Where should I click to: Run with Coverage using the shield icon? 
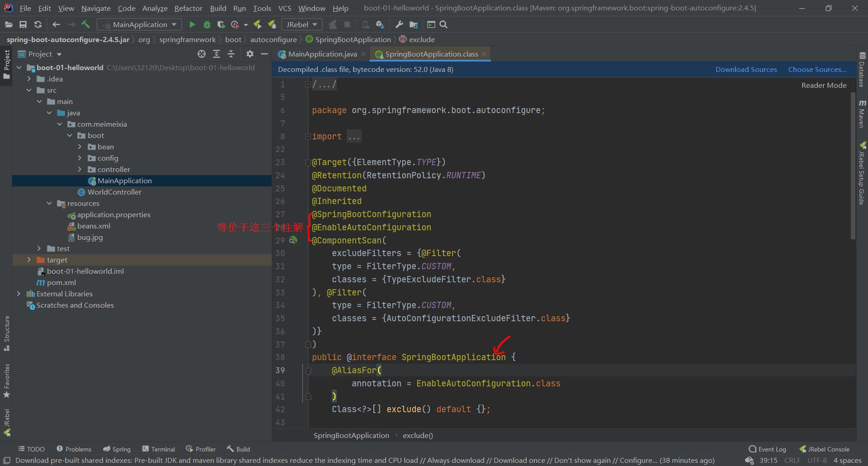(x=221, y=24)
